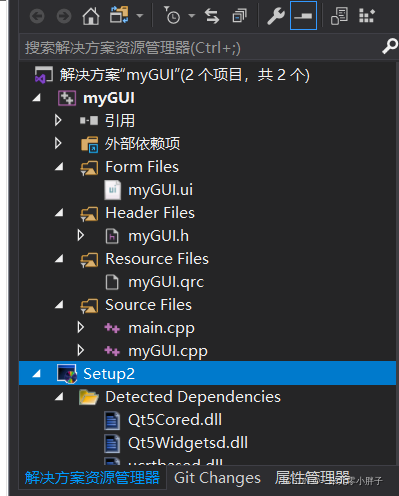Click the Home icon in toolbar

coord(91,16)
